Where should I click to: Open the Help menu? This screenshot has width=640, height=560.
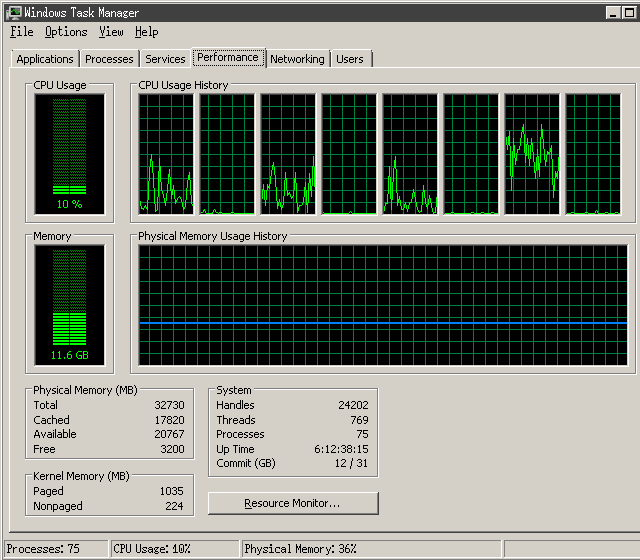coord(147,32)
